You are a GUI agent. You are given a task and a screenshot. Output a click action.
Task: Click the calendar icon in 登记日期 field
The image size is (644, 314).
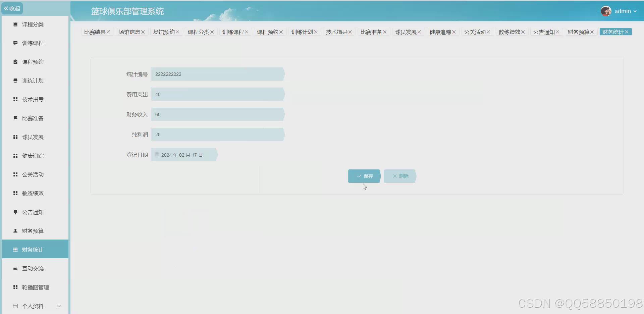point(157,154)
